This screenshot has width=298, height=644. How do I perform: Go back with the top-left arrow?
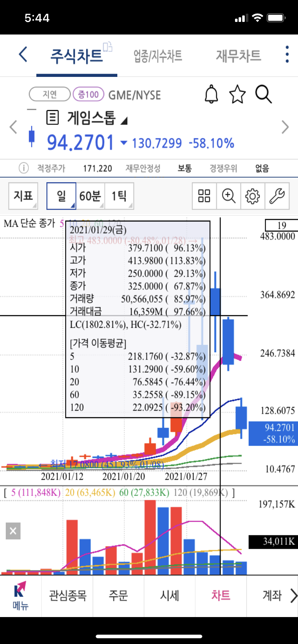pos(23,55)
